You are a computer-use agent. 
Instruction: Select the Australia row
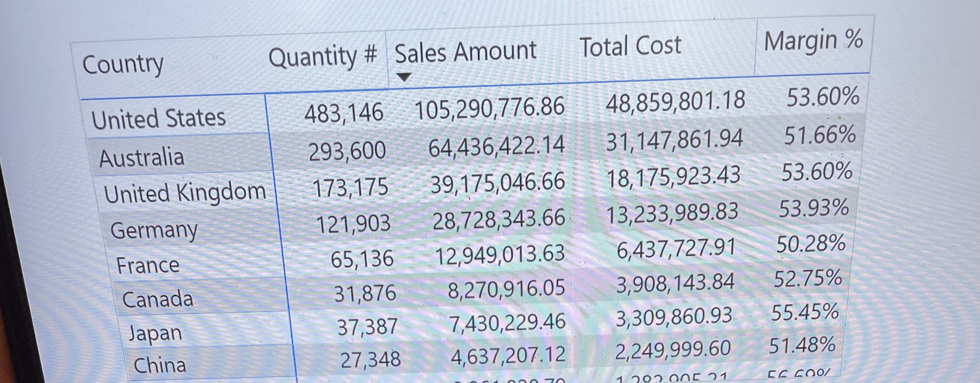(x=142, y=159)
